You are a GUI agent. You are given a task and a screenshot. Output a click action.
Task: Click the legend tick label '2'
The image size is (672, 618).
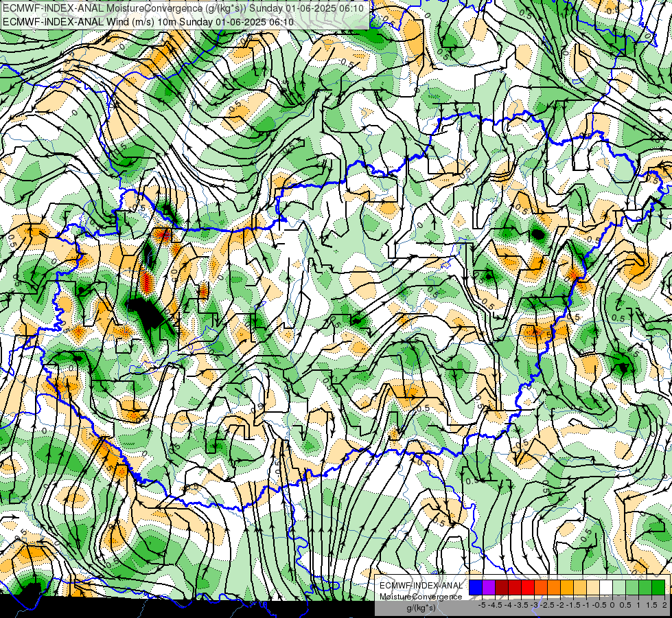[x=664, y=605]
